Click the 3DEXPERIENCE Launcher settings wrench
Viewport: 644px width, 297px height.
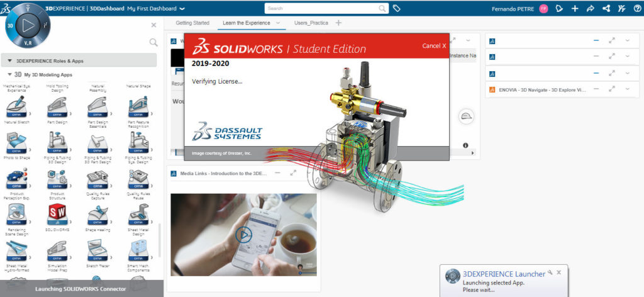pyautogui.click(x=550, y=272)
